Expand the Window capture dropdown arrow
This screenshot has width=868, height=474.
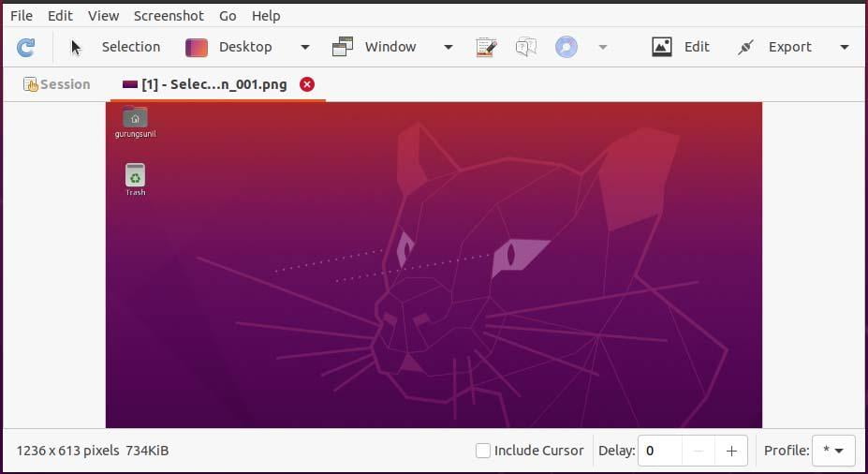[449, 48]
